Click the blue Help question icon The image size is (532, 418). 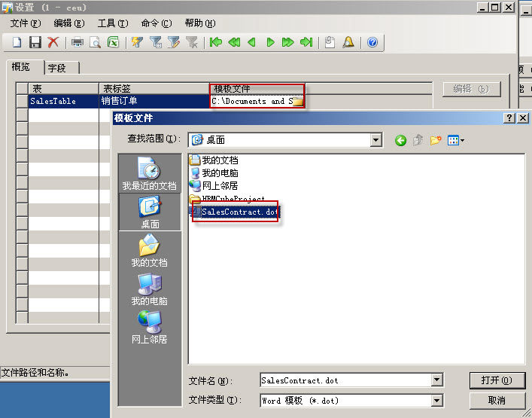(372, 42)
